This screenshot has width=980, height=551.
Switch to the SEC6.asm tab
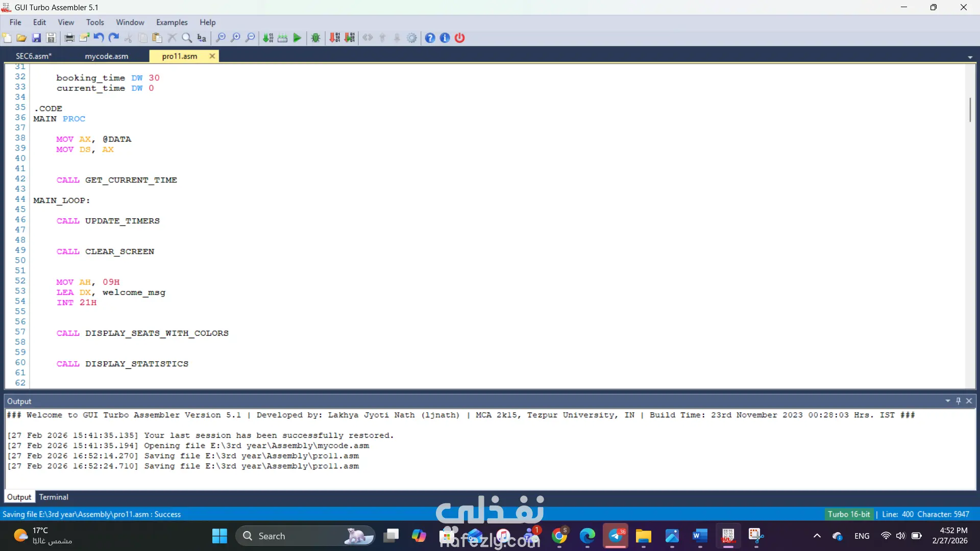coord(34,56)
